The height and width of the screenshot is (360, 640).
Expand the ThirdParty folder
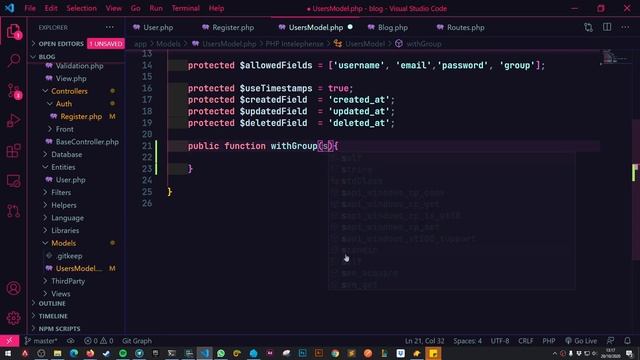68,281
